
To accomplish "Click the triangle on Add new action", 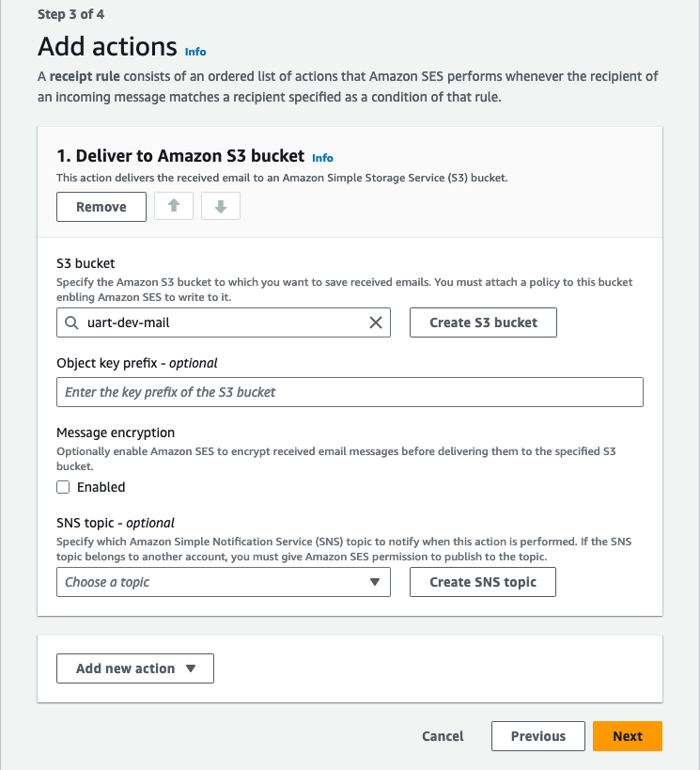I will pos(191,668).
